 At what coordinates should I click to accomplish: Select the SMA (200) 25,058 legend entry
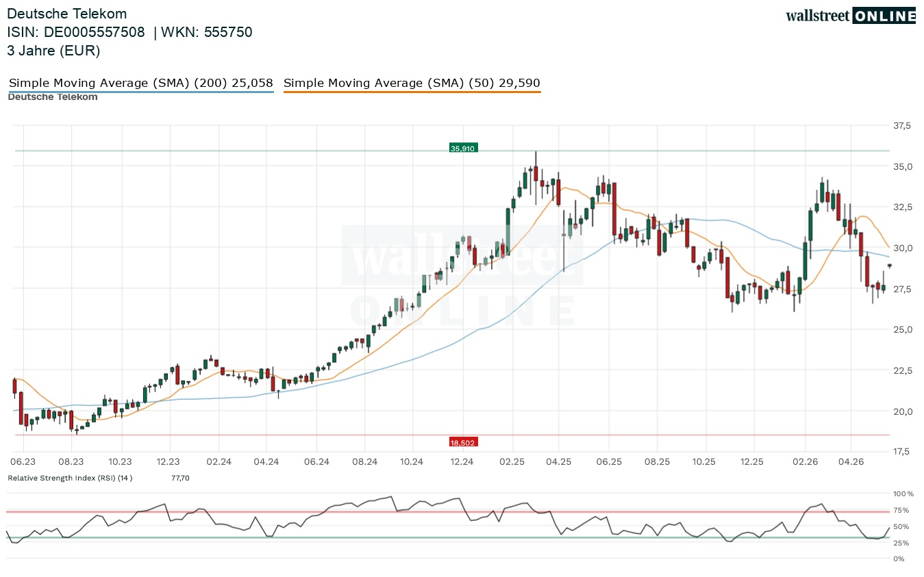(141, 83)
